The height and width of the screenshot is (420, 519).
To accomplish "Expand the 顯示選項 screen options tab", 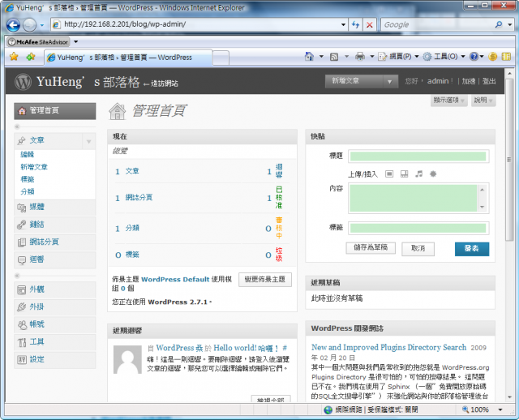I will click(448, 100).
